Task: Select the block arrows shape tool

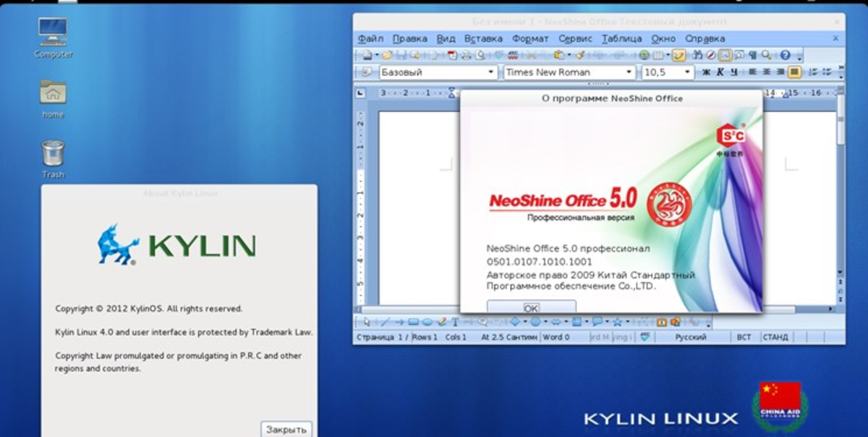Action: (x=556, y=322)
